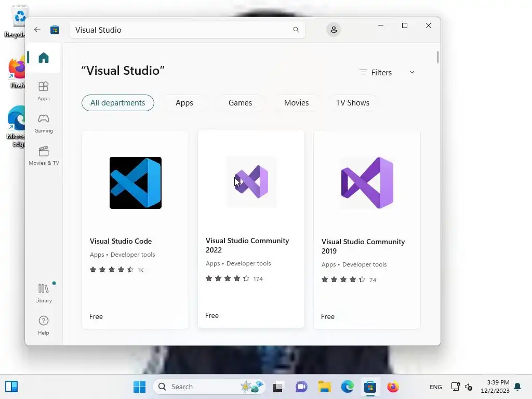Open Help in the sidebar
Viewport: 532px width, 399px height.
coord(44,326)
